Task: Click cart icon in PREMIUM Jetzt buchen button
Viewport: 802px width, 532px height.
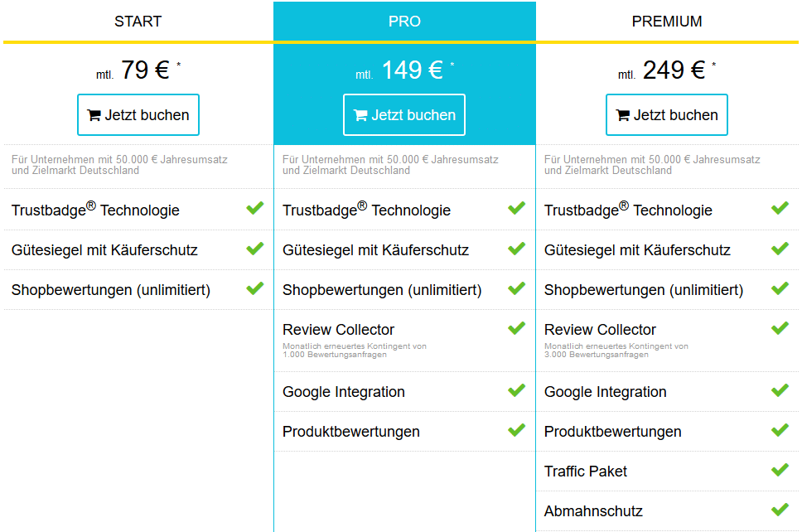Action: point(623,115)
